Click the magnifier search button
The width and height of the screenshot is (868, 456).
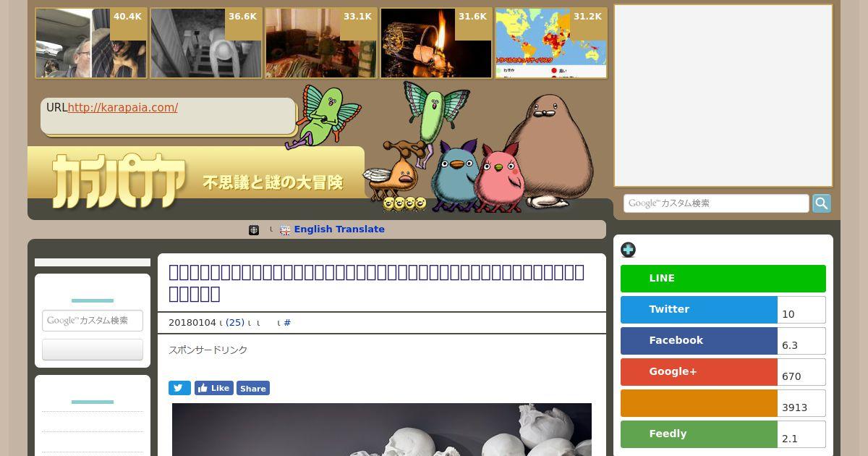(x=822, y=203)
